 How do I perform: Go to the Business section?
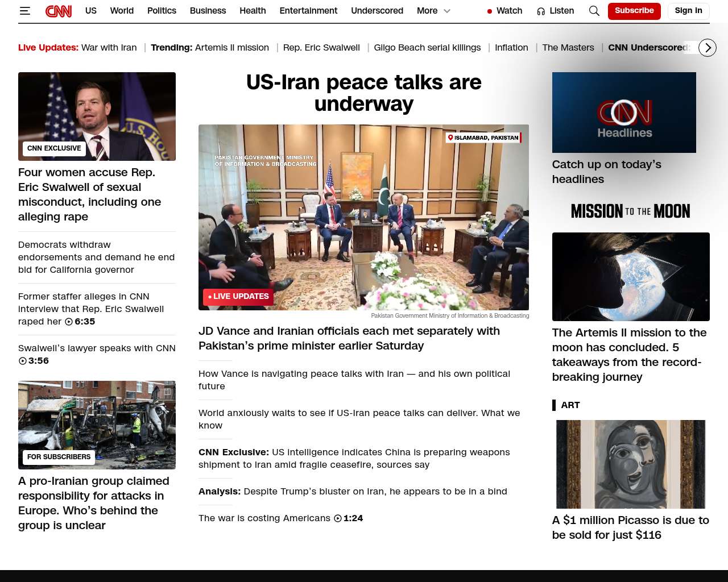pos(208,11)
